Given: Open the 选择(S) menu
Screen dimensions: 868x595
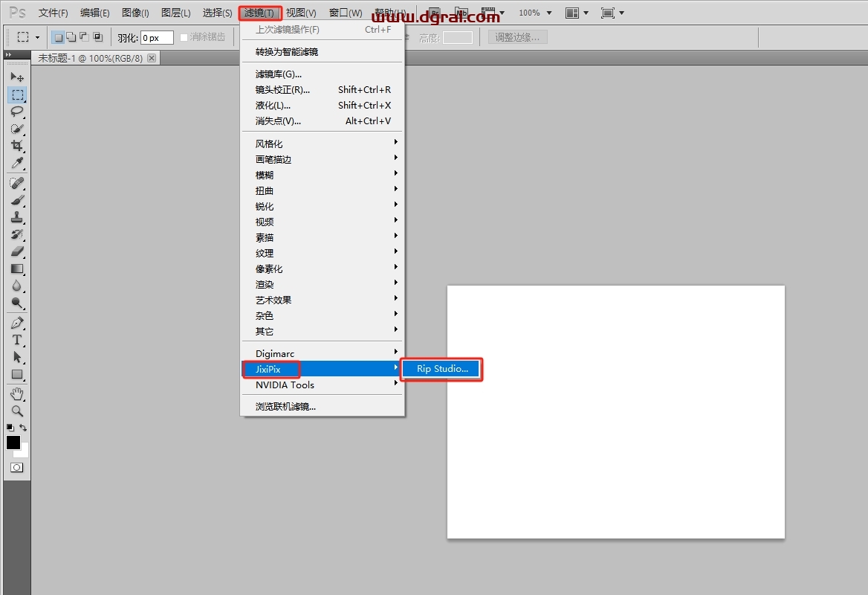Looking at the screenshot, I should pyautogui.click(x=217, y=13).
